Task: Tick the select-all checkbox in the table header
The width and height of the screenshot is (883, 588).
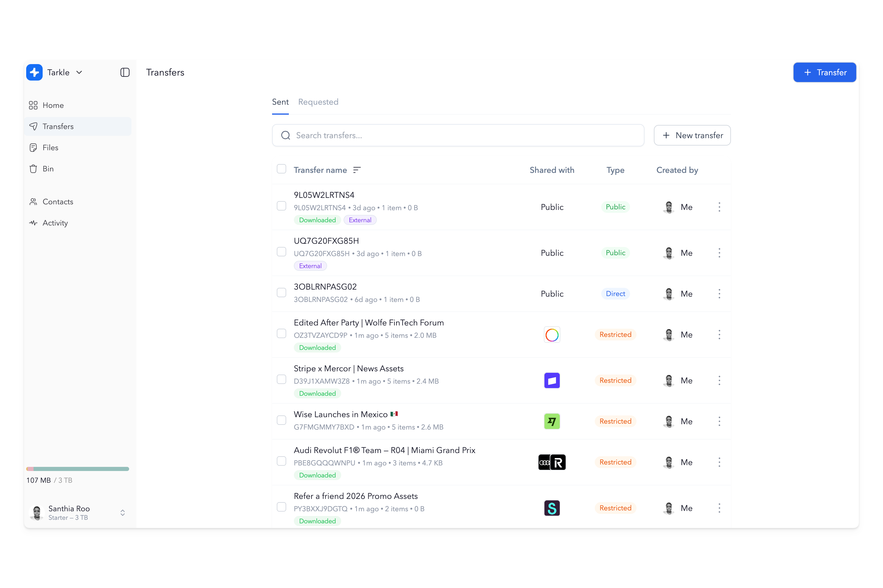Action: 281,169
